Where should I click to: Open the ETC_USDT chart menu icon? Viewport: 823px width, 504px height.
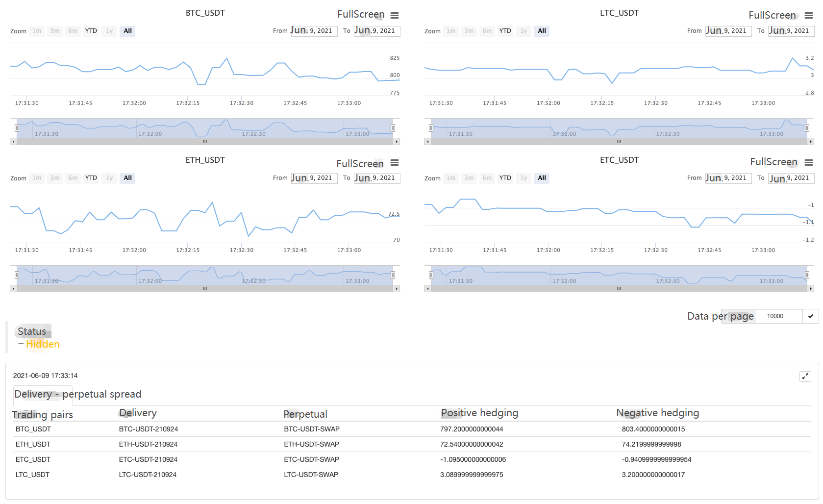pos(809,163)
